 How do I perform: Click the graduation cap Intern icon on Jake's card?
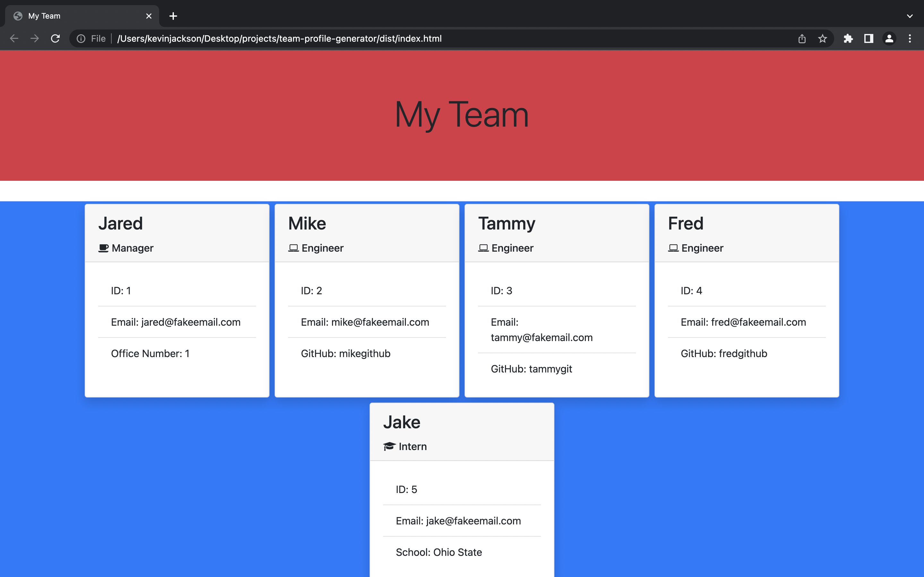389,446
